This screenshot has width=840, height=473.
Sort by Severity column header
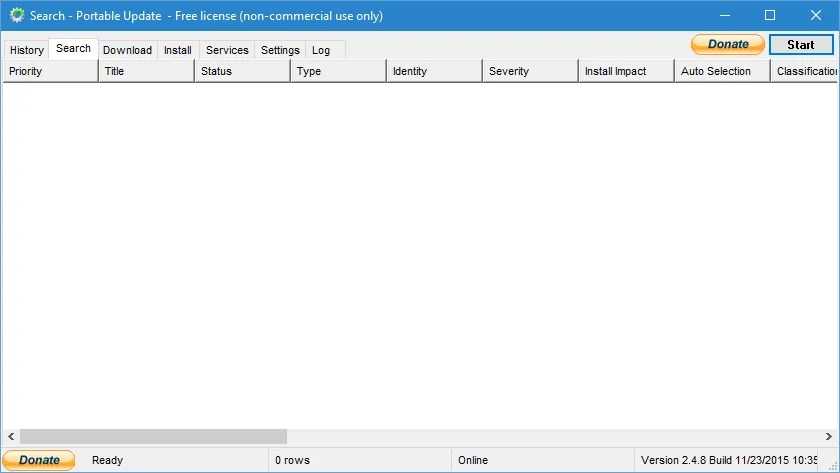click(x=530, y=71)
